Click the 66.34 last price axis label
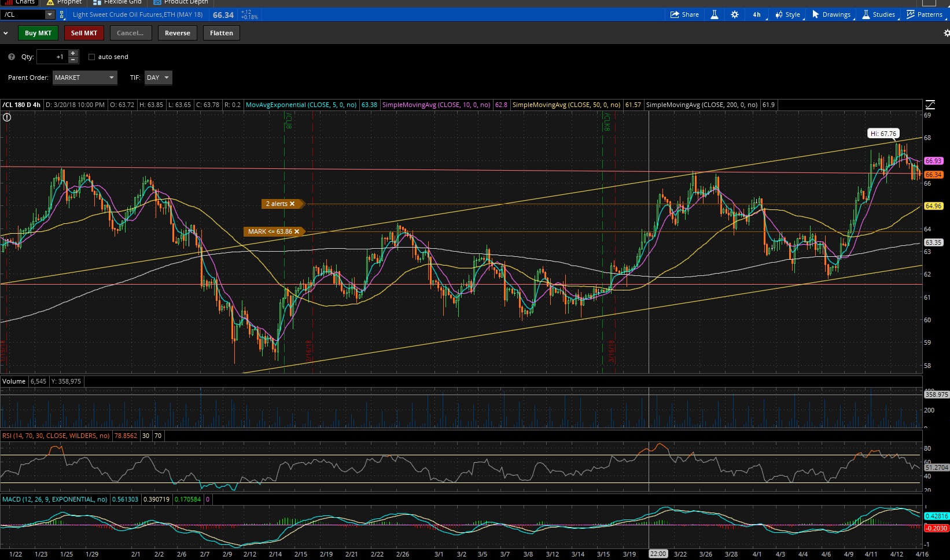The image size is (950, 560). tap(933, 175)
